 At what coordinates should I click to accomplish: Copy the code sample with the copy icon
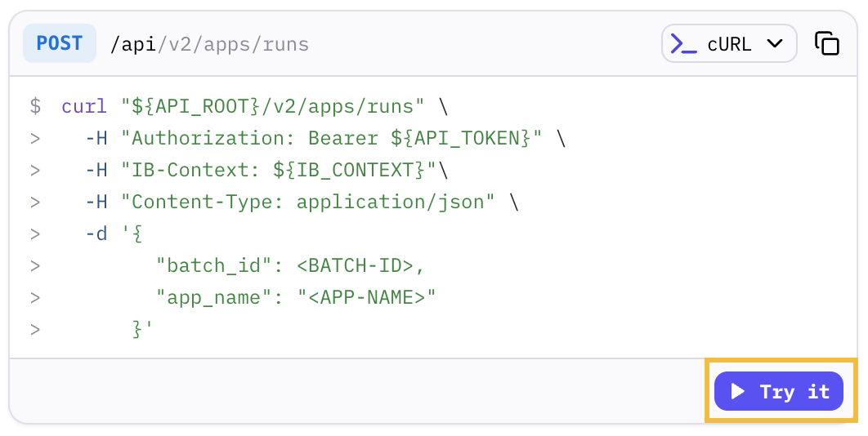(x=827, y=43)
